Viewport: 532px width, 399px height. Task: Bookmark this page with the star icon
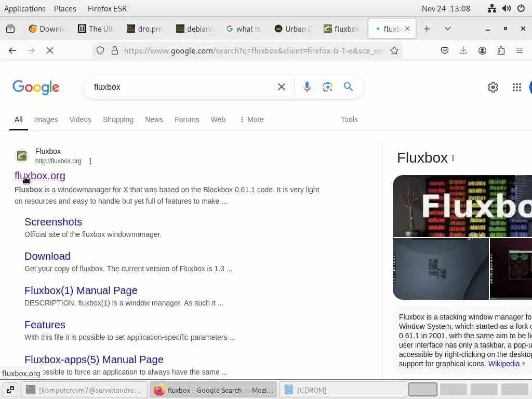394,50
